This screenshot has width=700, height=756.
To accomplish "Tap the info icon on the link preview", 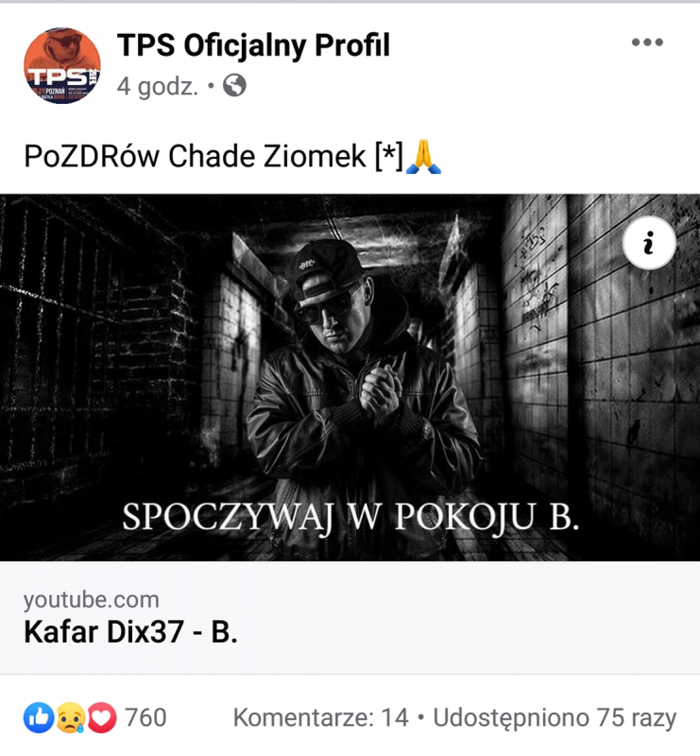I will 649,243.
